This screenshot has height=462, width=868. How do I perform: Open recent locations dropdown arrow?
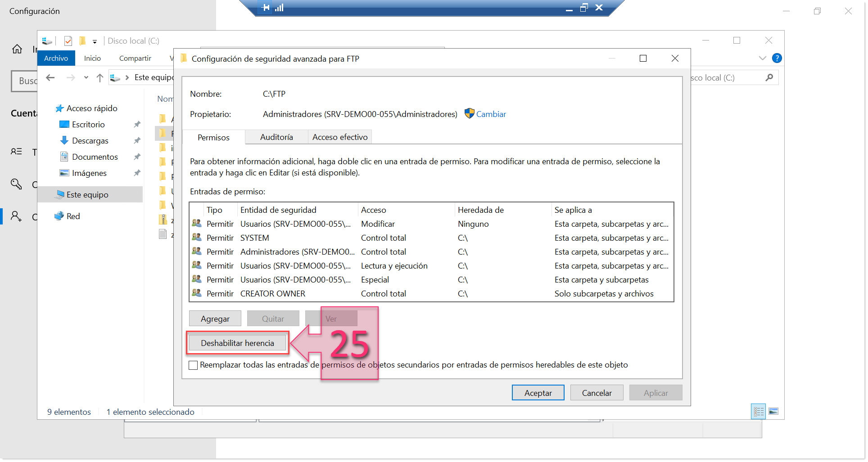pos(86,78)
